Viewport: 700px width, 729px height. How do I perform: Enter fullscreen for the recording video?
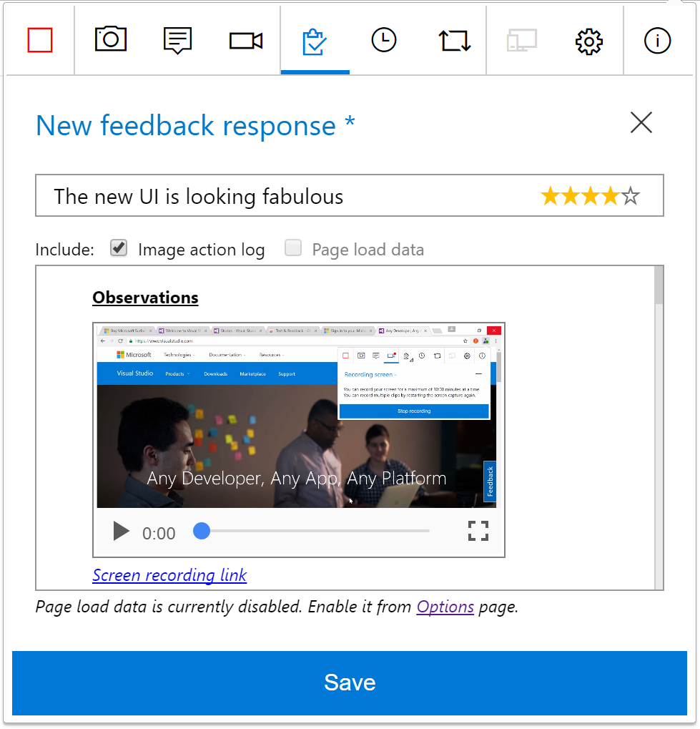click(x=478, y=531)
